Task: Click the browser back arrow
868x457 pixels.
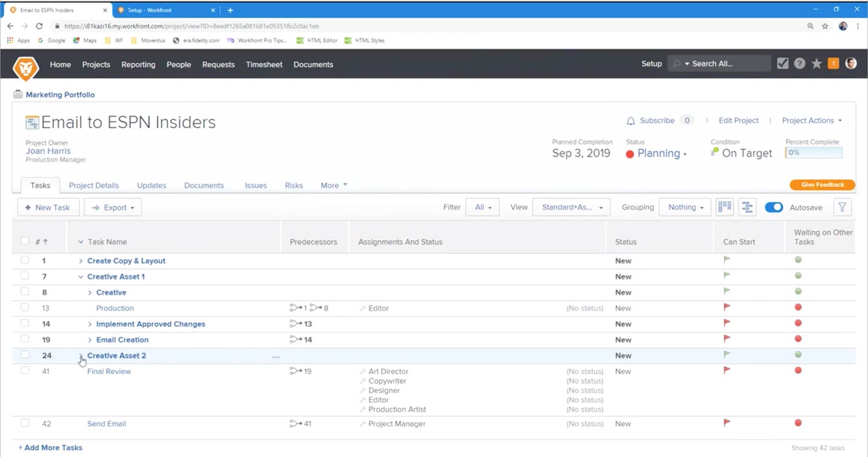Action: [x=10, y=26]
